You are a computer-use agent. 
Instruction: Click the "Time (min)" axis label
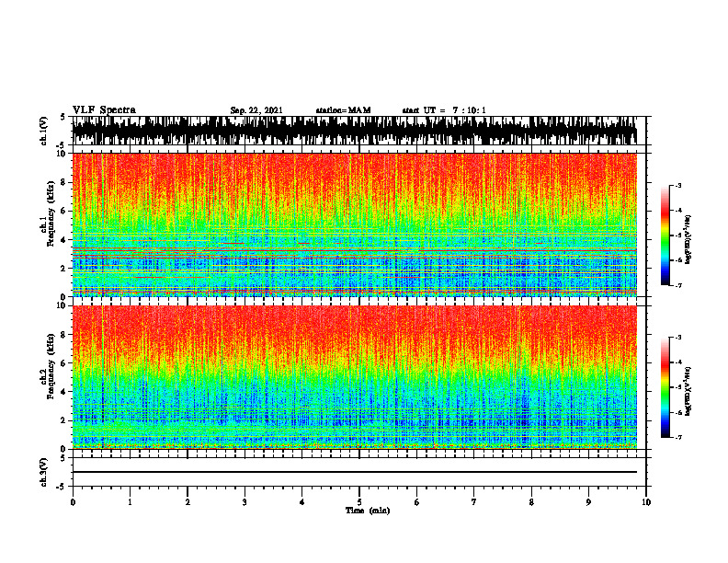tap(368, 511)
